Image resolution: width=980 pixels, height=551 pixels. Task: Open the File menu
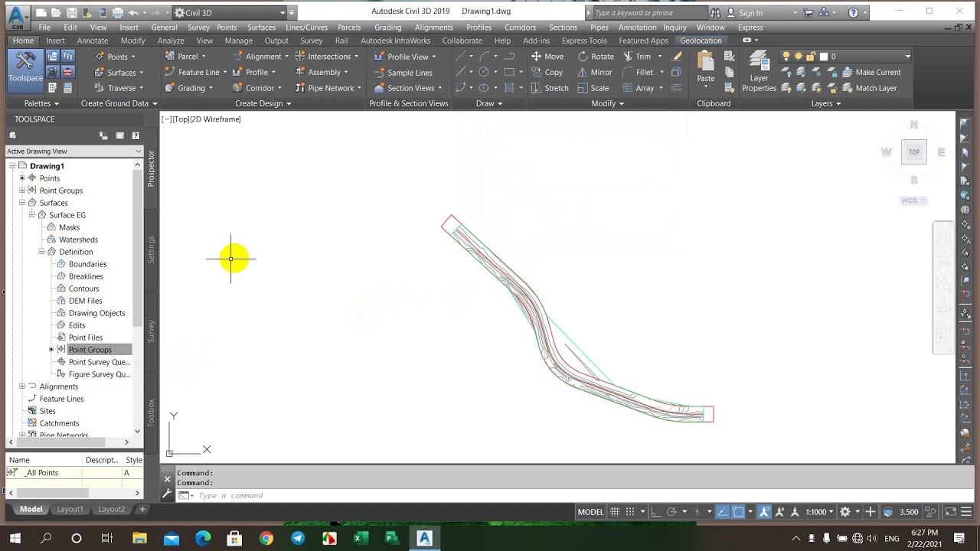44,27
